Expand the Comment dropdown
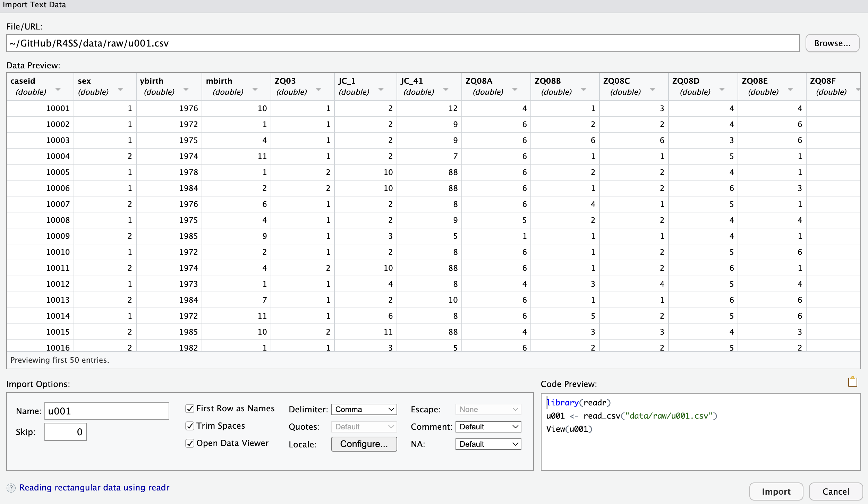 coord(488,427)
